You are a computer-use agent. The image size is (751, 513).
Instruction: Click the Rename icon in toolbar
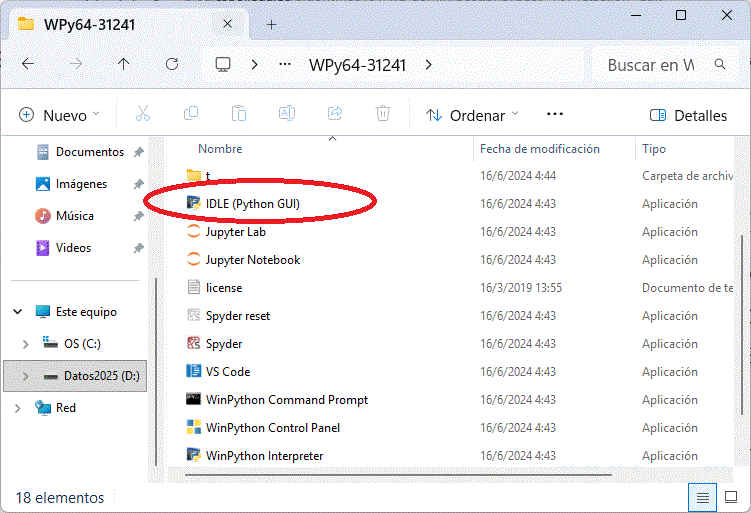(287, 114)
